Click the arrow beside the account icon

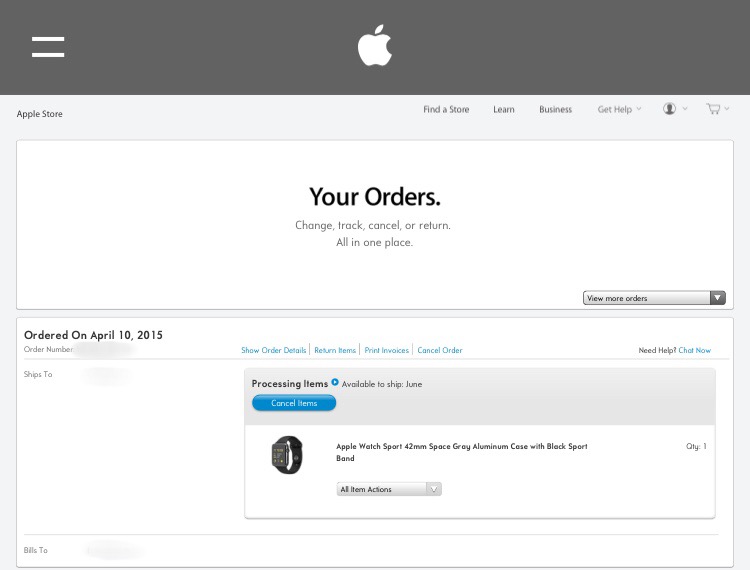click(x=684, y=109)
